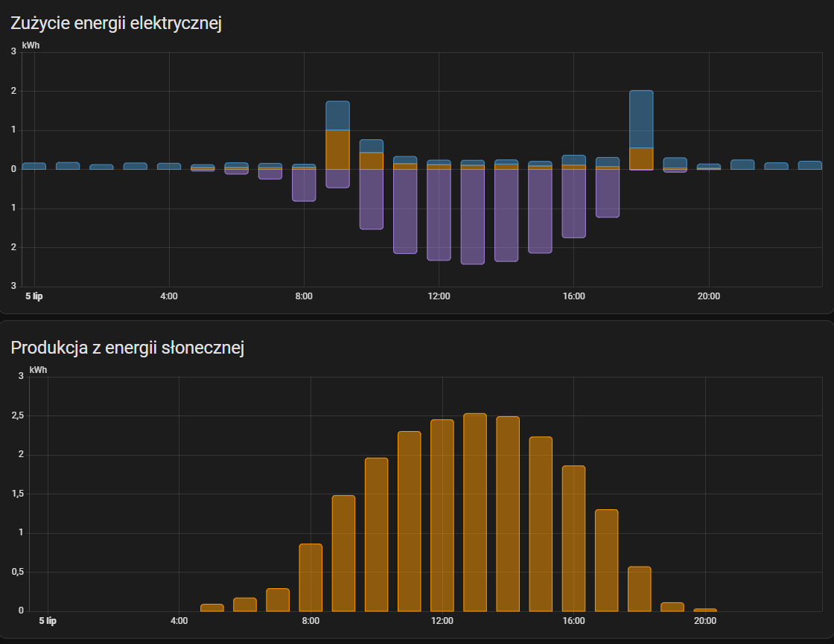Select the tiny solar bar at 20:00

tap(705, 610)
